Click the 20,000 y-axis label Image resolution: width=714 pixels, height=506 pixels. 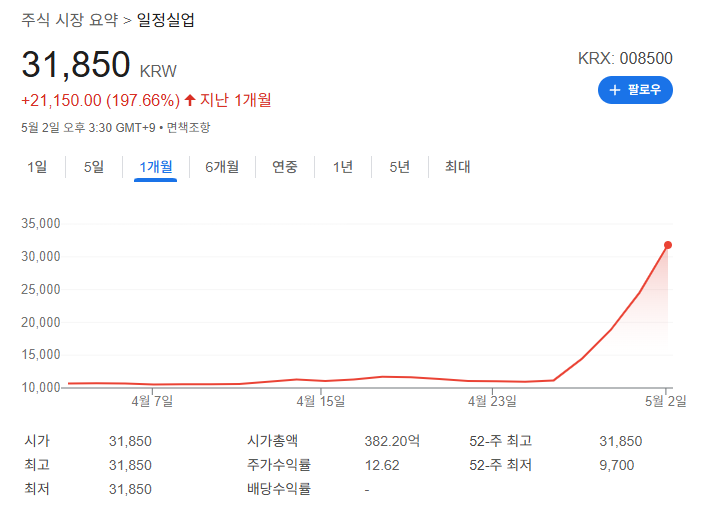[41, 322]
